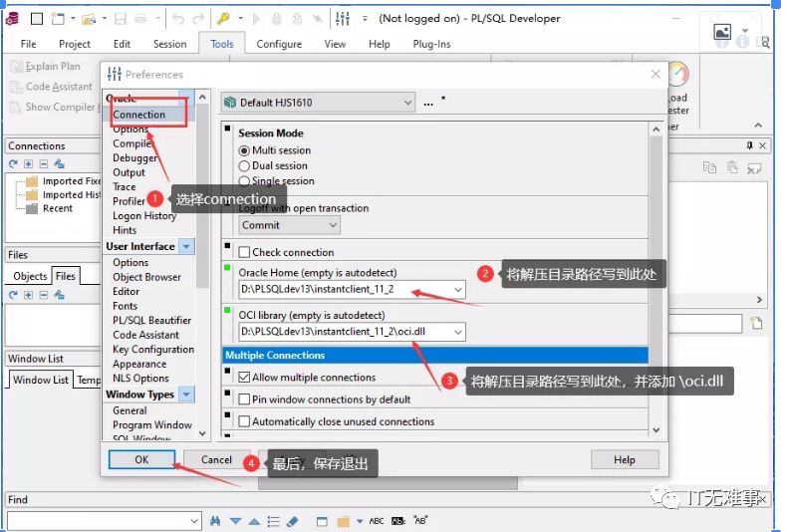Check Pin window connections by default
786x532 pixels.
pyautogui.click(x=244, y=399)
